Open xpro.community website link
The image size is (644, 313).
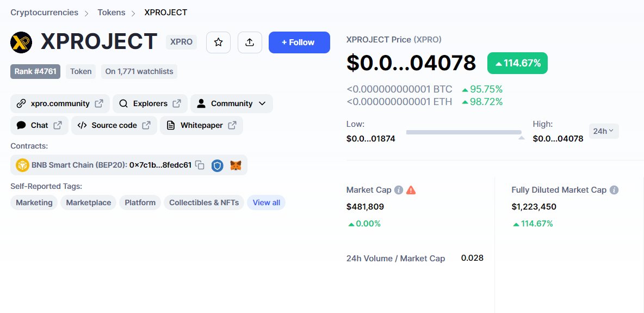(x=60, y=103)
